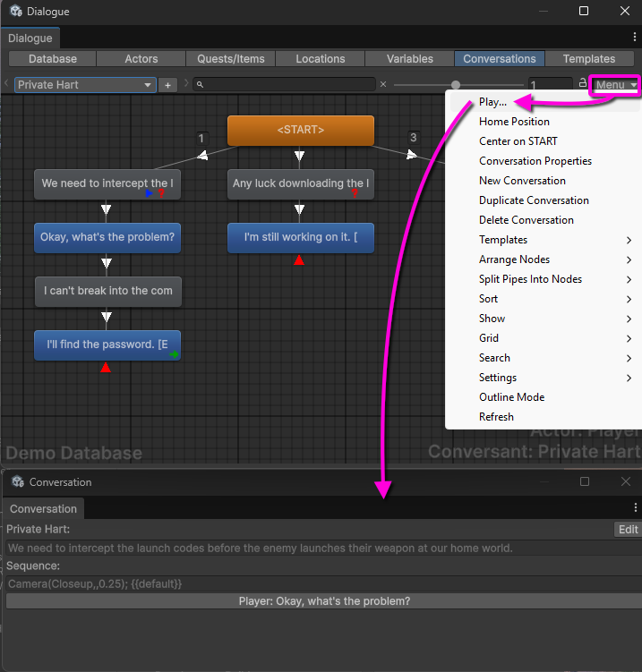Expand the Settings submenu
Viewport: 642px width, 672px height.
544,378
